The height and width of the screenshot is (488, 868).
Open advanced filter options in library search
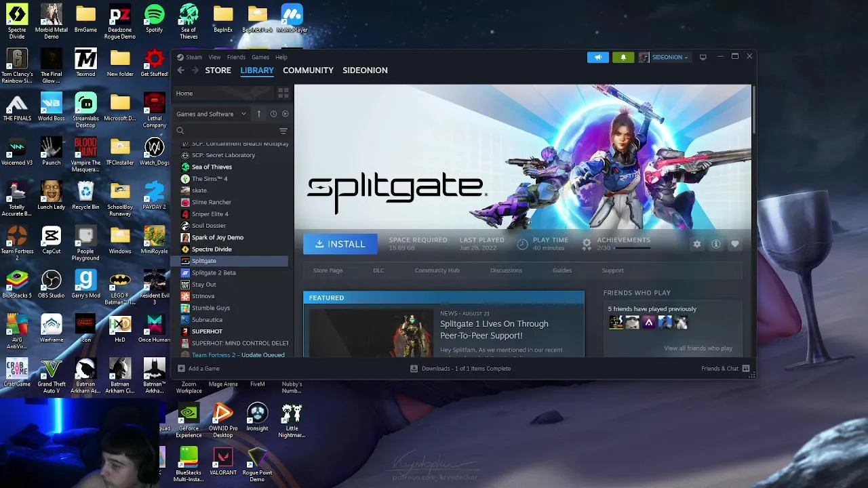(x=283, y=131)
